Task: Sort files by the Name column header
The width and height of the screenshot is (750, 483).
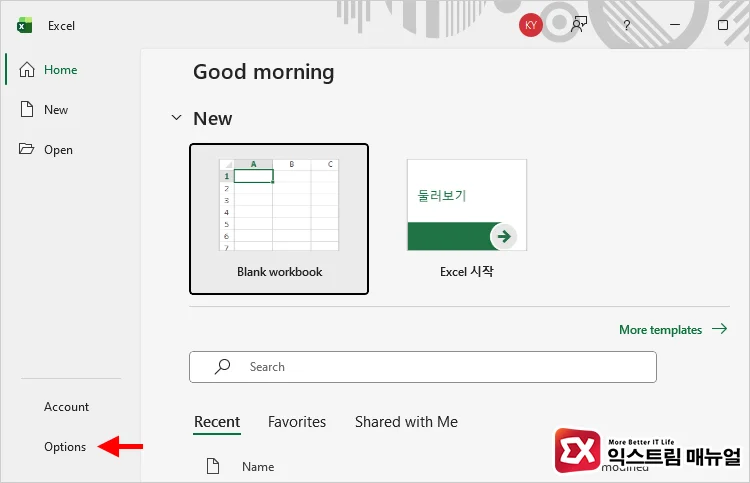Action: click(258, 466)
